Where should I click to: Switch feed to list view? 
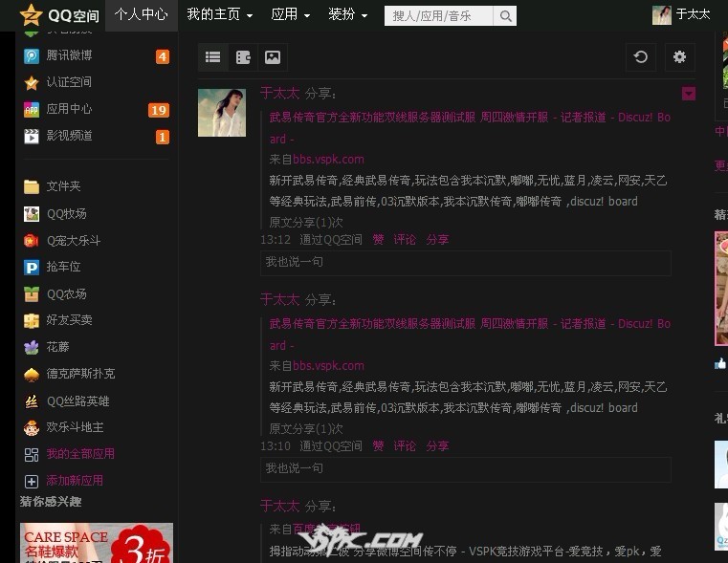[x=213, y=57]
